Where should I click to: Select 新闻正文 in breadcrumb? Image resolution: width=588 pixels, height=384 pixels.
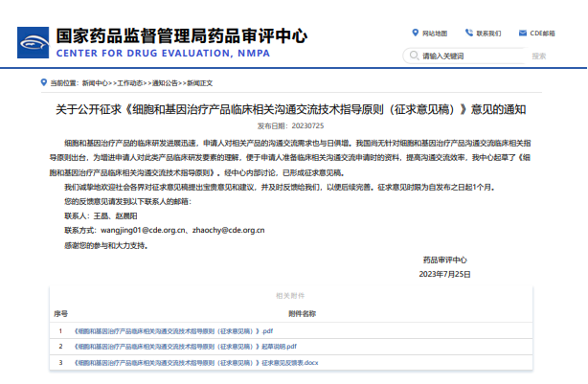(x=199, y=83)
